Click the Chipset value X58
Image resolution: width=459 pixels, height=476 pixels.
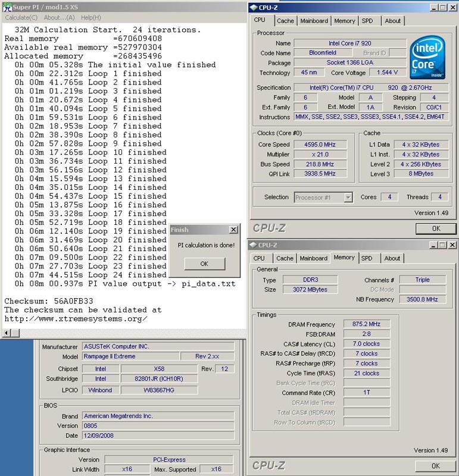(x=159, y=369)
